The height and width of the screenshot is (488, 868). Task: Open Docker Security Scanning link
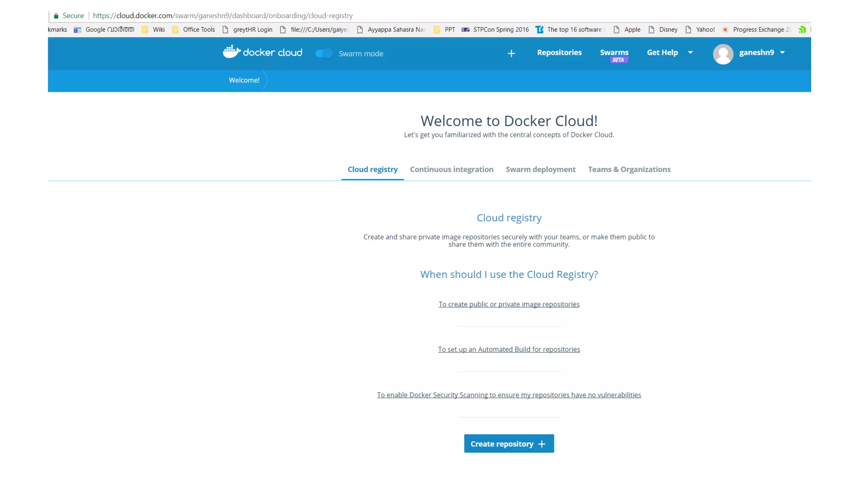pos(509,395)
